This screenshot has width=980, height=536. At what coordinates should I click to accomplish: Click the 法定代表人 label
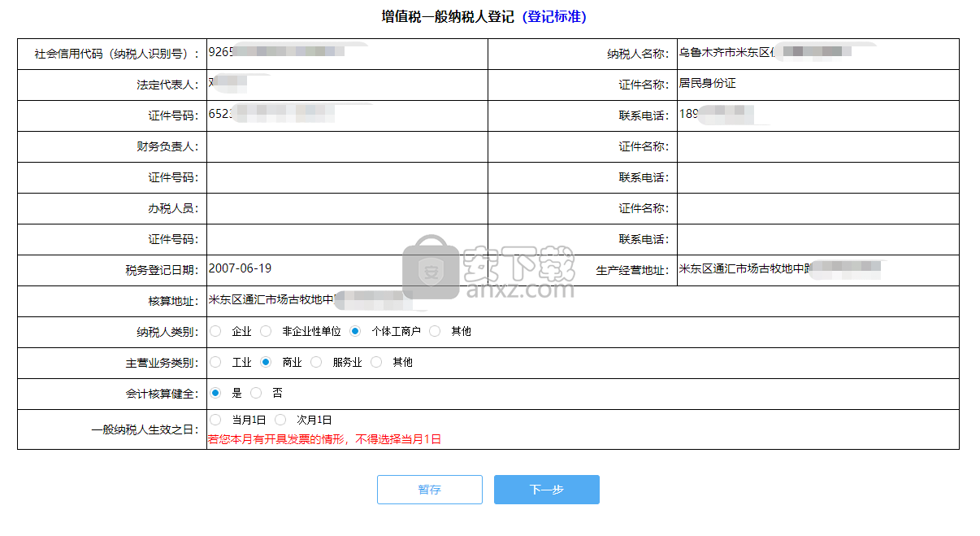(x=167, y=85)
